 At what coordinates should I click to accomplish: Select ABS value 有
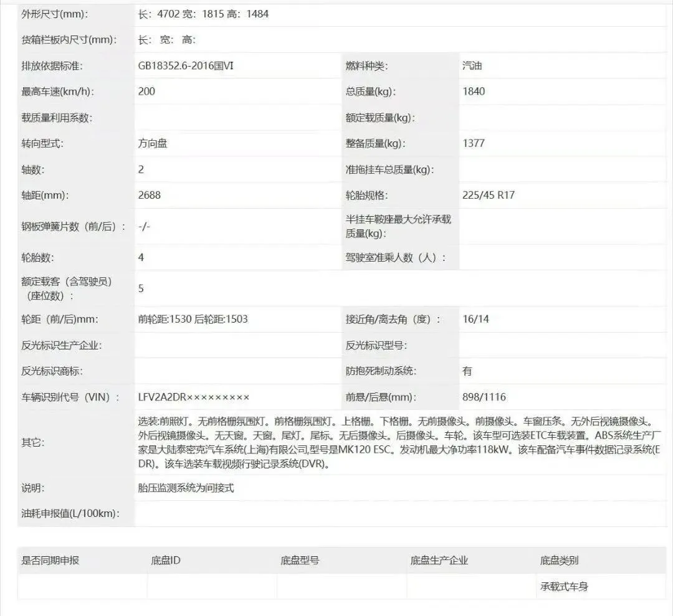(x=467, y=371)
